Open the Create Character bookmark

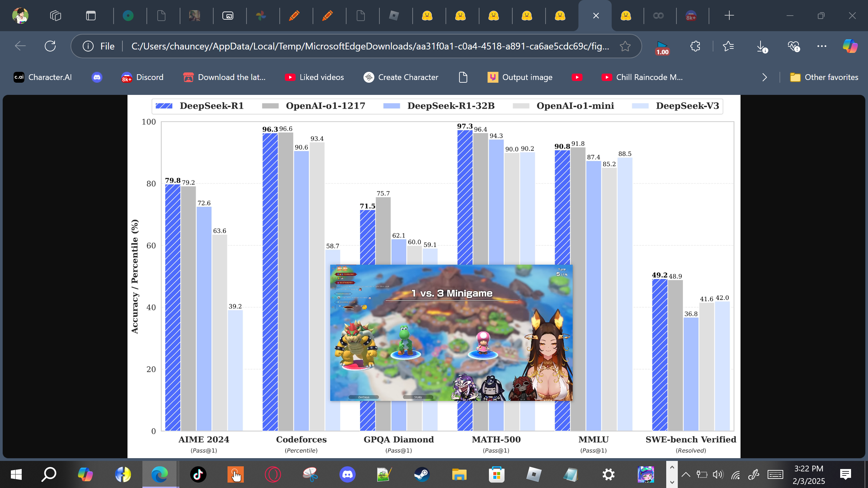tap(401, 77)
